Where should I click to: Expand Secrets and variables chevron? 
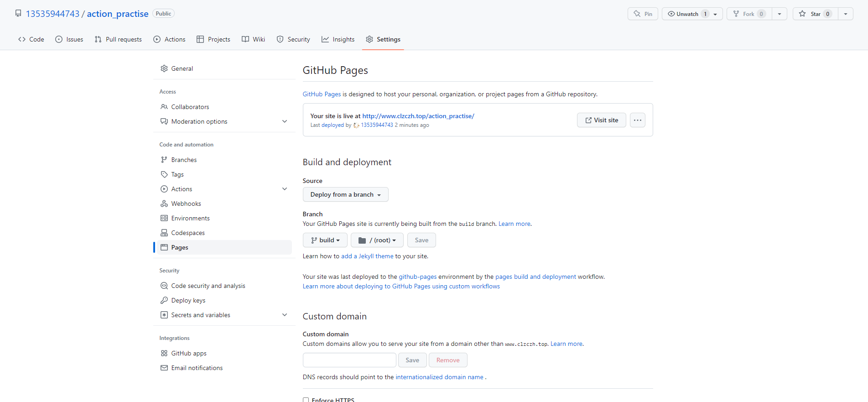point(285,315)
